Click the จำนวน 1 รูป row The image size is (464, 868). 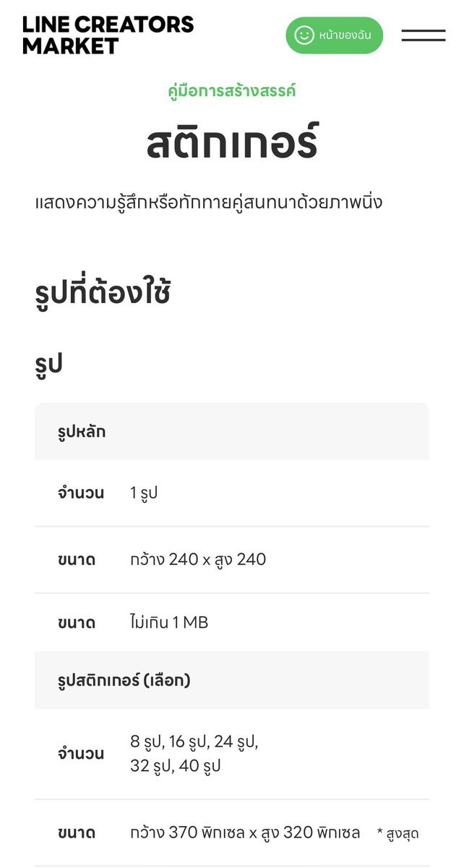[x=232, y=493]
